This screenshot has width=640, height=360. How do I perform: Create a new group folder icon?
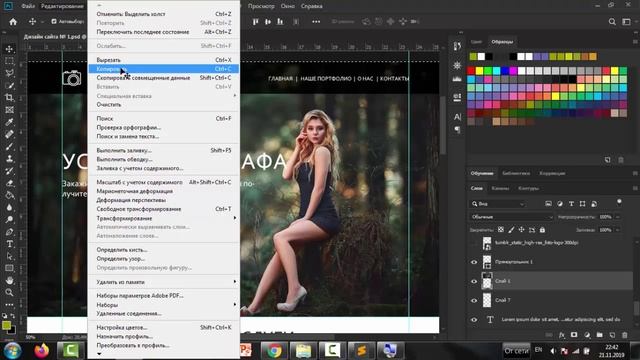point(600,335)
